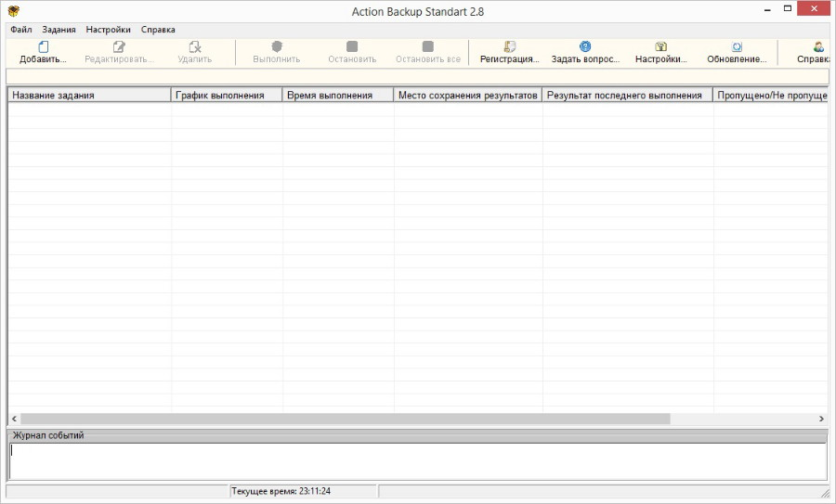Click the Пропущено/Не пропущено column header
The width and height of the screenshot is (836, 504).
point(770,96)
